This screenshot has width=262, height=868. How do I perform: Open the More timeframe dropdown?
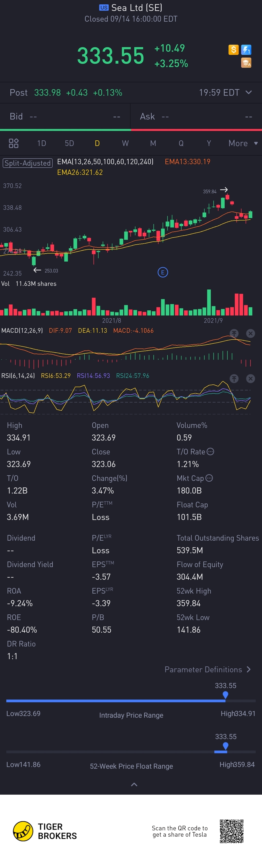coord(243,143)
